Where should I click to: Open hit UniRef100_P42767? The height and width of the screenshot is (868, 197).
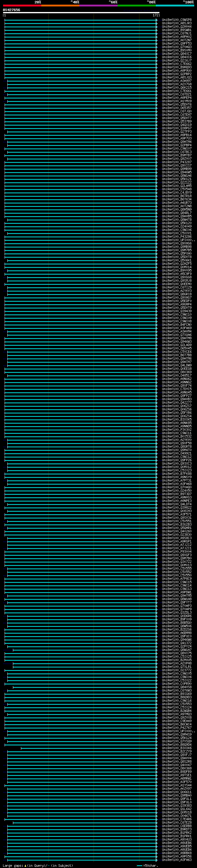click(x=177, y=728)
